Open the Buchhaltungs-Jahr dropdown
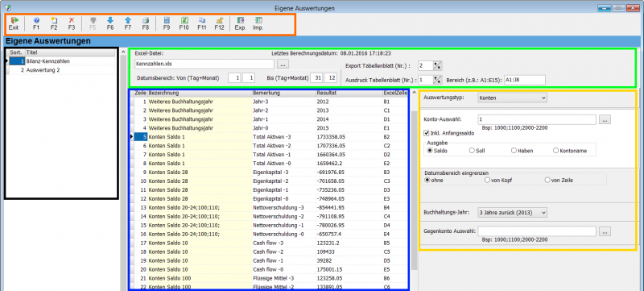Viewport: 644px width, 291px height. (513, 213)
